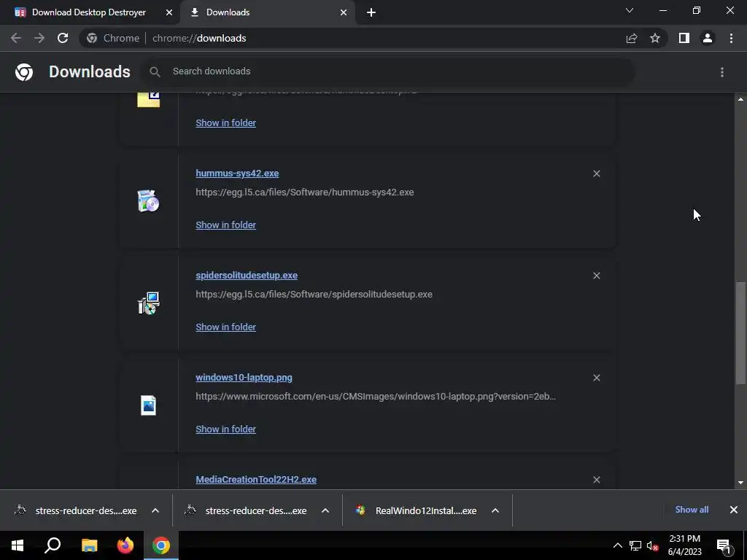Click the muted volume tray icon

point(653,545)
